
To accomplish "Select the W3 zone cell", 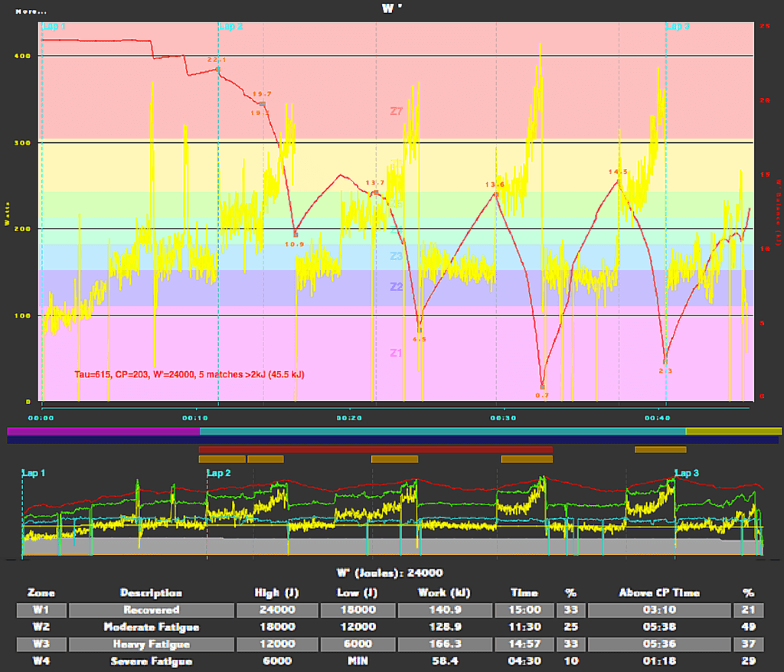I will 41,644.
